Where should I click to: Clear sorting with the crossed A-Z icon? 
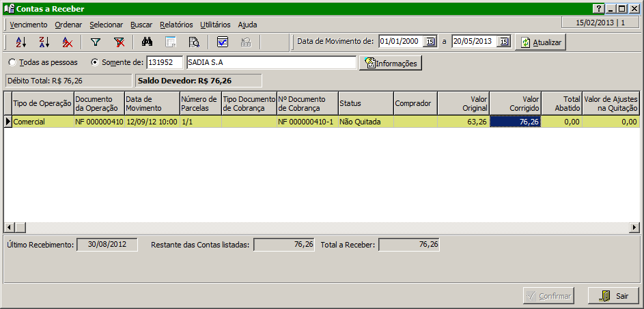coord(67,42)
